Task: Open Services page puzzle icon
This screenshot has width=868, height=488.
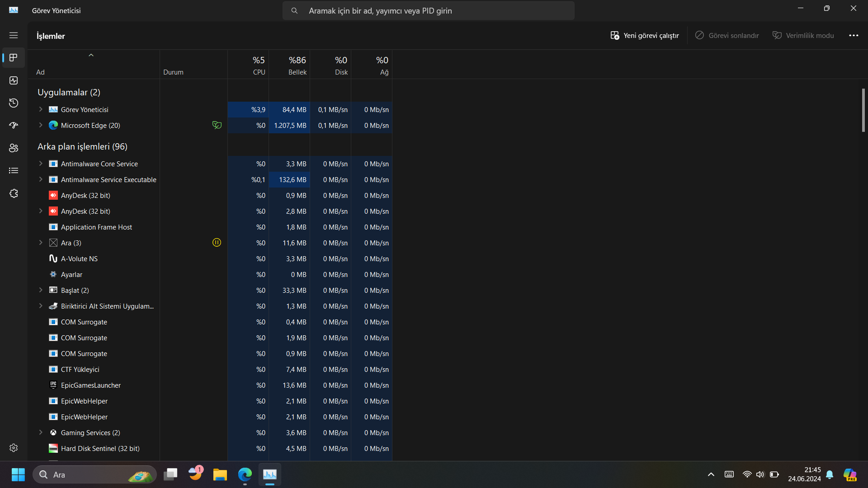Action: coord(14,193)
